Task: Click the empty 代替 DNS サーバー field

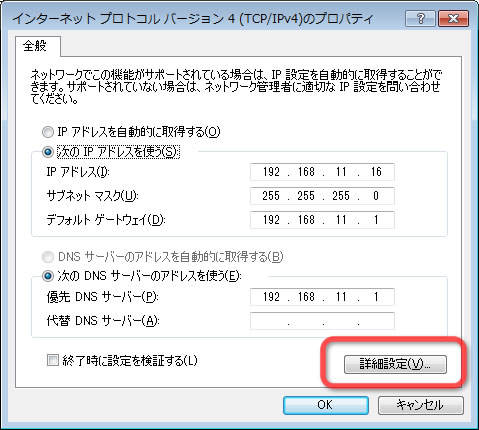Action: [x=322, y=321]
